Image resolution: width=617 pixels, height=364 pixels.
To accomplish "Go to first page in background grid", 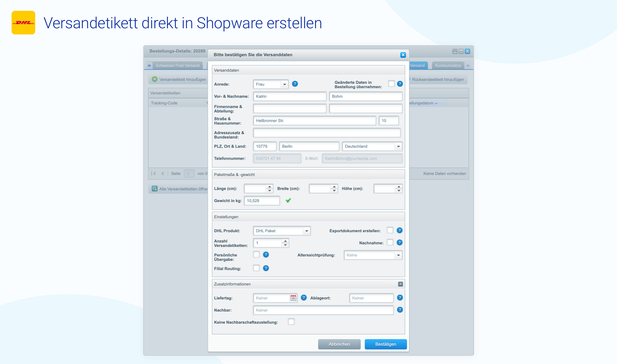I will [x=153, y=174].
